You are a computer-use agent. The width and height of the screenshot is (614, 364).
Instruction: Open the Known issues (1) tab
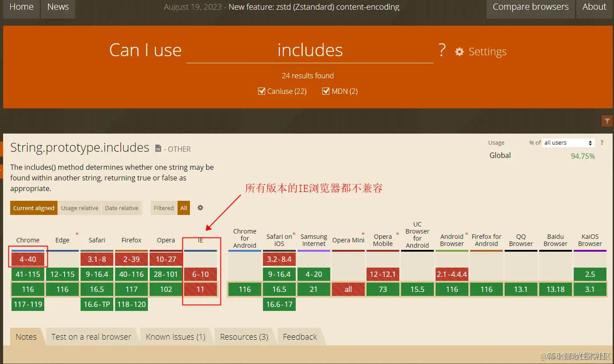(176, 337)
